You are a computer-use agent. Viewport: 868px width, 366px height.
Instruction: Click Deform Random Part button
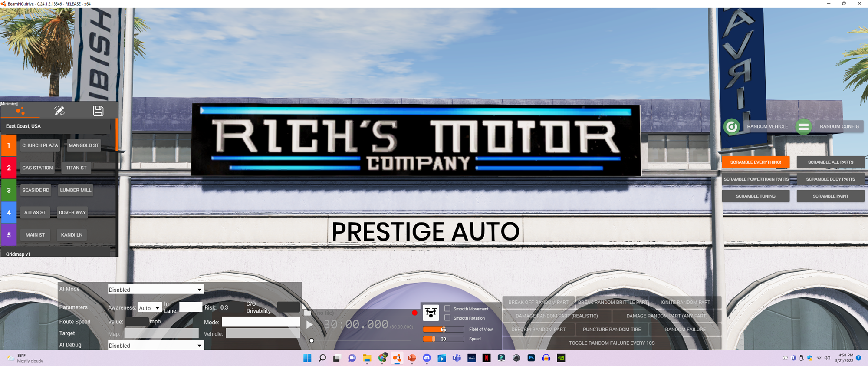click(x=538, y=330)
